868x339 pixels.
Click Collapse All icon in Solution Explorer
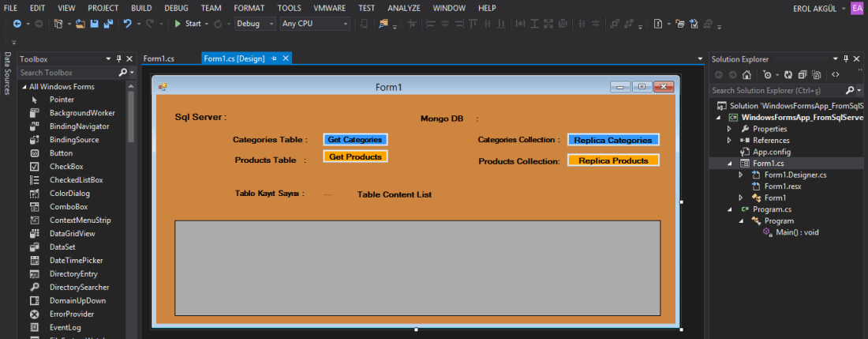click(x=803, y=75)
